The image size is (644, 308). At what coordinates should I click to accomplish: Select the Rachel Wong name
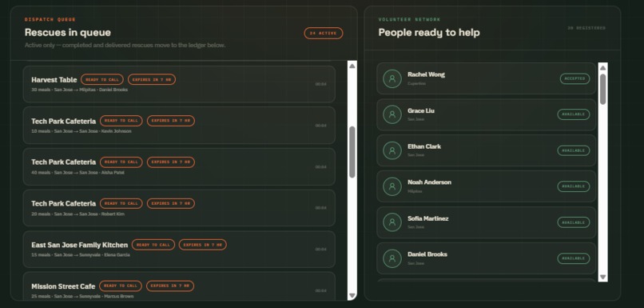pos(426,74)
